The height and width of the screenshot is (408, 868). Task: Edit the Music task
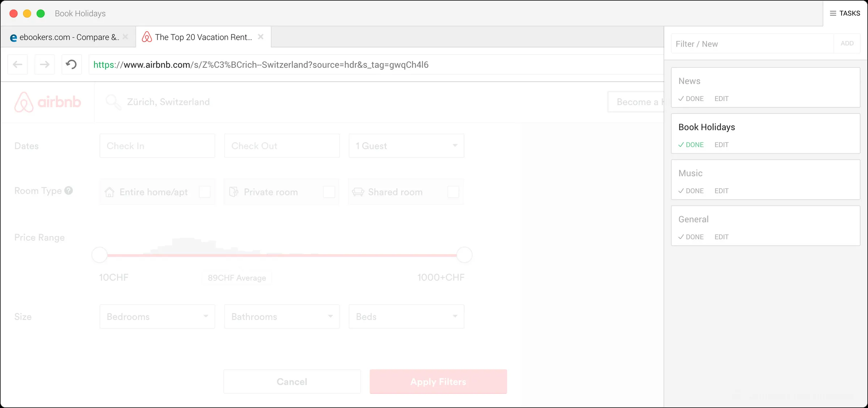point(721,191)
